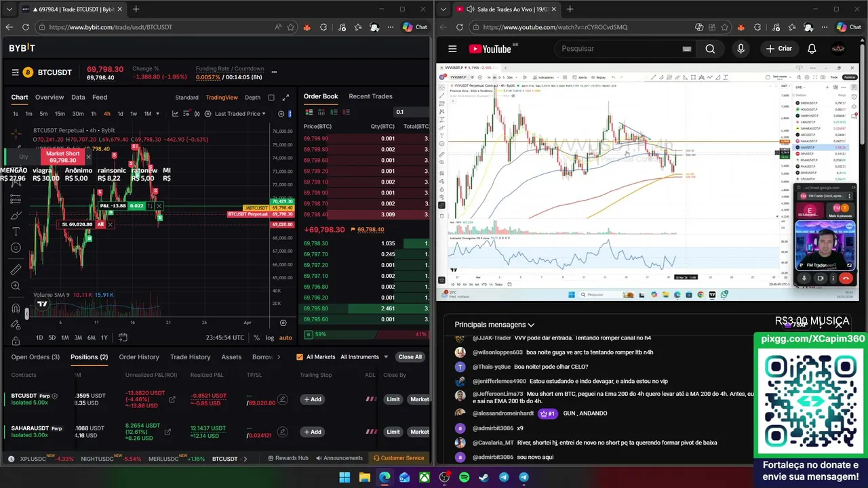Expand the timeframe dropdown arrow after 1M
The image size is (868, 488).
(x=157, y=114)
